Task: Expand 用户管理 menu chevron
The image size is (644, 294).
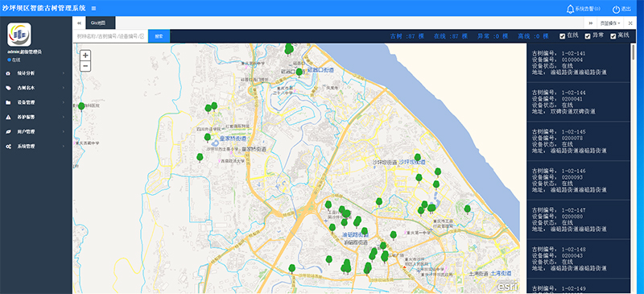Action: tap(64, 131)
